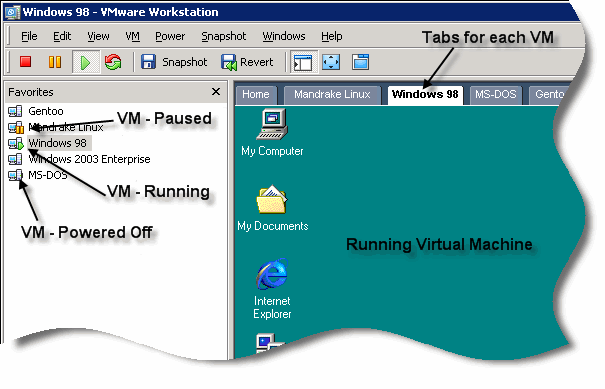
Task: Click the MS-DOS VM icon in Favorites
Action: [x=15, y=175]
